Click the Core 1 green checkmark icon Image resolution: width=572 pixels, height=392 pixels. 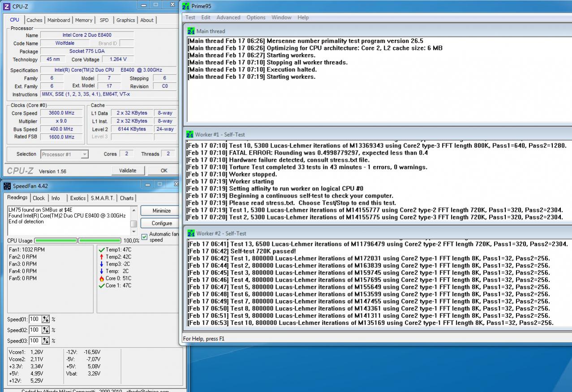coord(102,285)
